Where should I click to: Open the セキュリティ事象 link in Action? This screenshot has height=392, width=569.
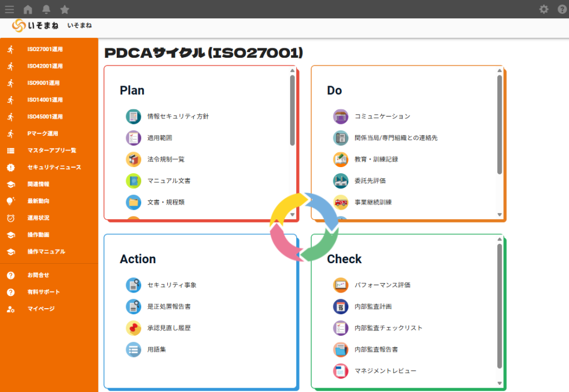tap(172, 285)
